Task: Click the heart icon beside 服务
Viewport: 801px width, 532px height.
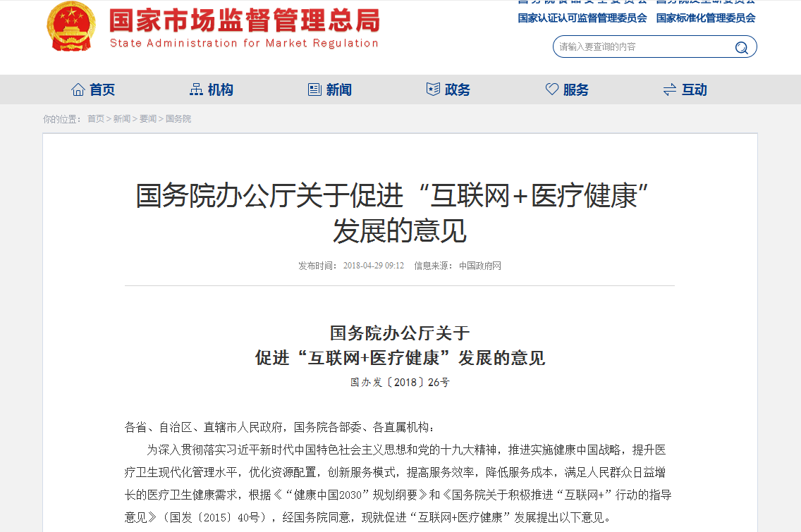Action: coord(551,89)
